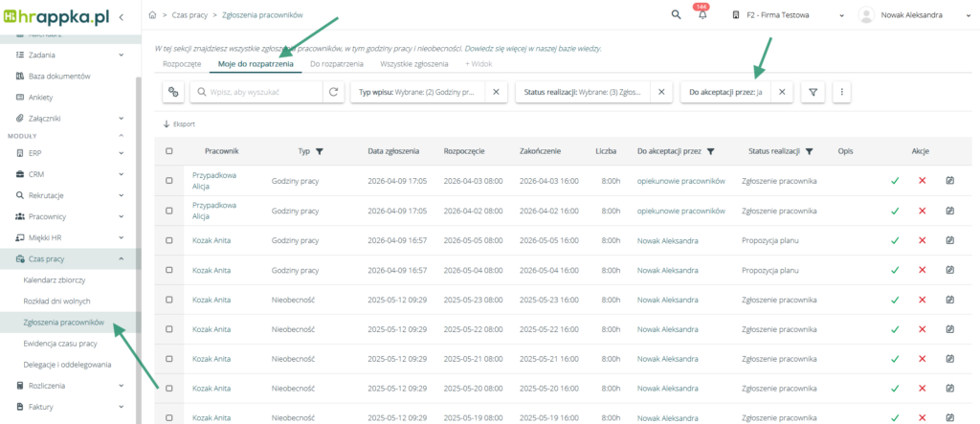Viewport: 980px width, 424px height.
Task: Open the search magnifier in top bar
Action: tap(676, 15)
